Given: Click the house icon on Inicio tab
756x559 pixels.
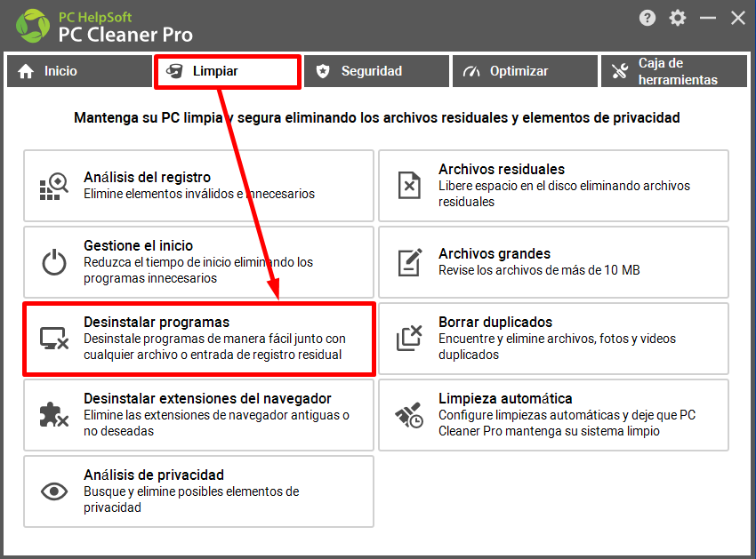Looking at the screenshot, I should (x=26, y=71).
